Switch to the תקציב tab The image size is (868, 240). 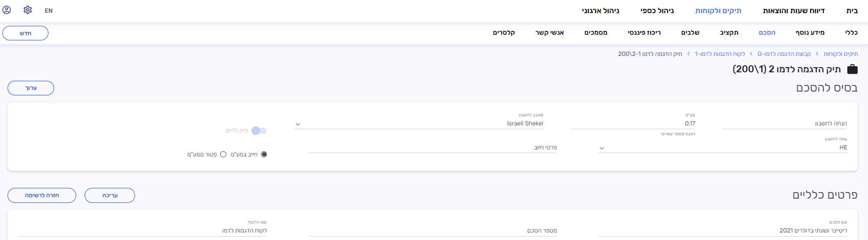[729, 32]
